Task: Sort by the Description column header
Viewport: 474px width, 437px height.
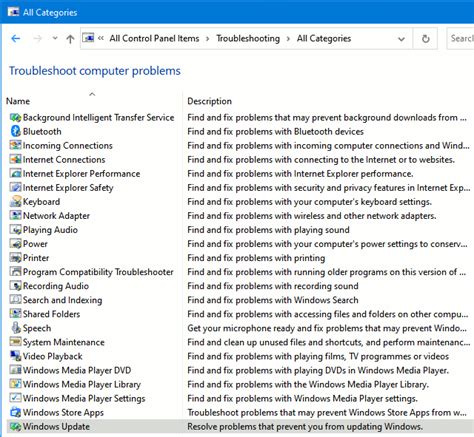Action: 209,101
